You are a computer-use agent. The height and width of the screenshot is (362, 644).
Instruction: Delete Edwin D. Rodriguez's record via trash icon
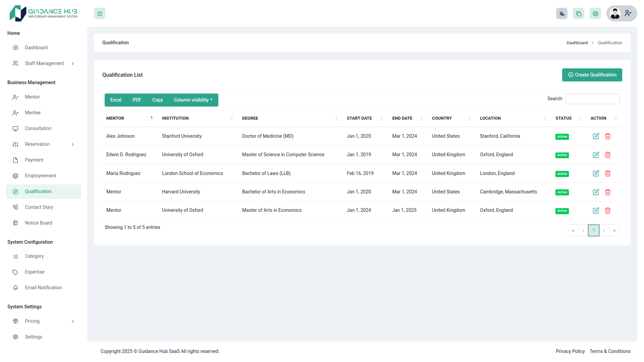tap(608, 155)
